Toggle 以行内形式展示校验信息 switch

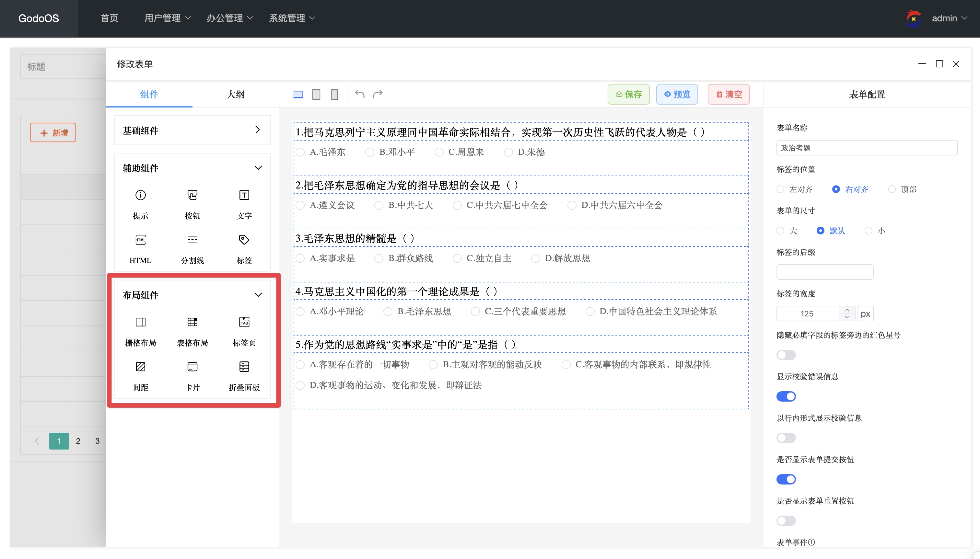click(x=786, y=438)
